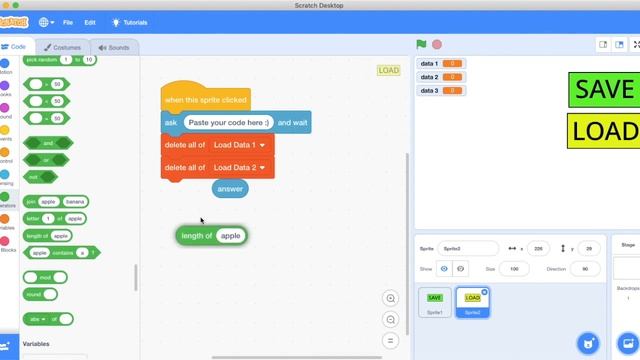Viewport: 640px width, 360px height.
Task: Click the 'Paste your code here' ask field
Action: point(229,123)
